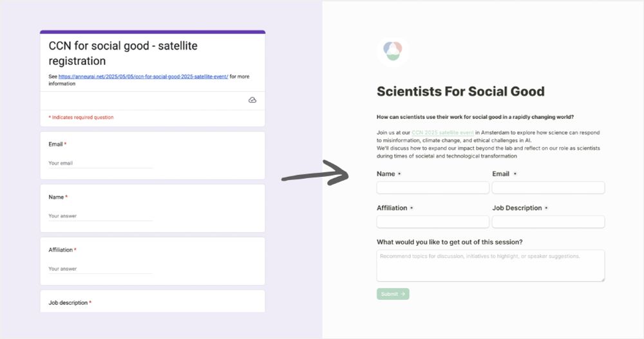The height and width of the screenshot is (339, 644).
Task: Focus the Name 'Your answer' field
Action: point(100,216)
